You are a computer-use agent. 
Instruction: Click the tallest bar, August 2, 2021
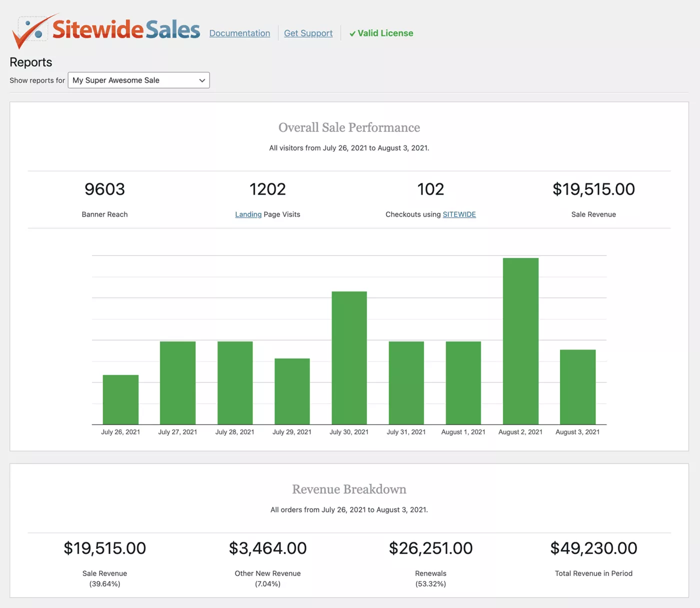coord(520,341)
